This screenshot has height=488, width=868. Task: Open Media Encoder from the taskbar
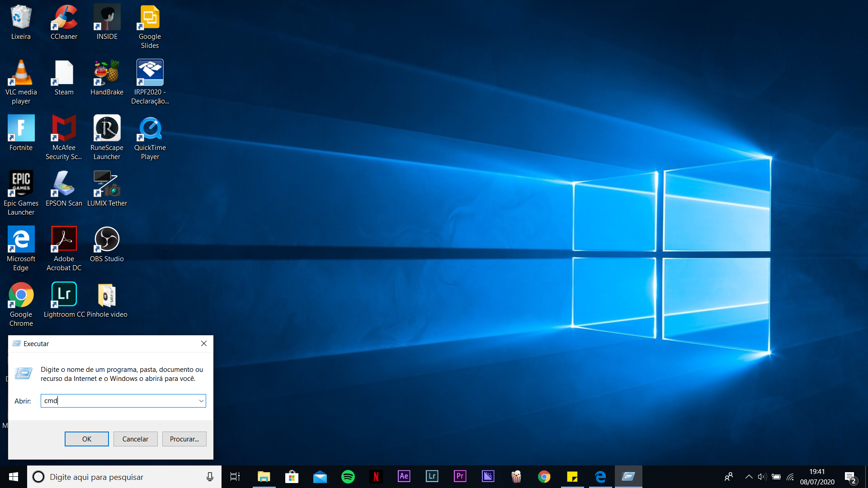pyautogui.click(x=488, y=477)
